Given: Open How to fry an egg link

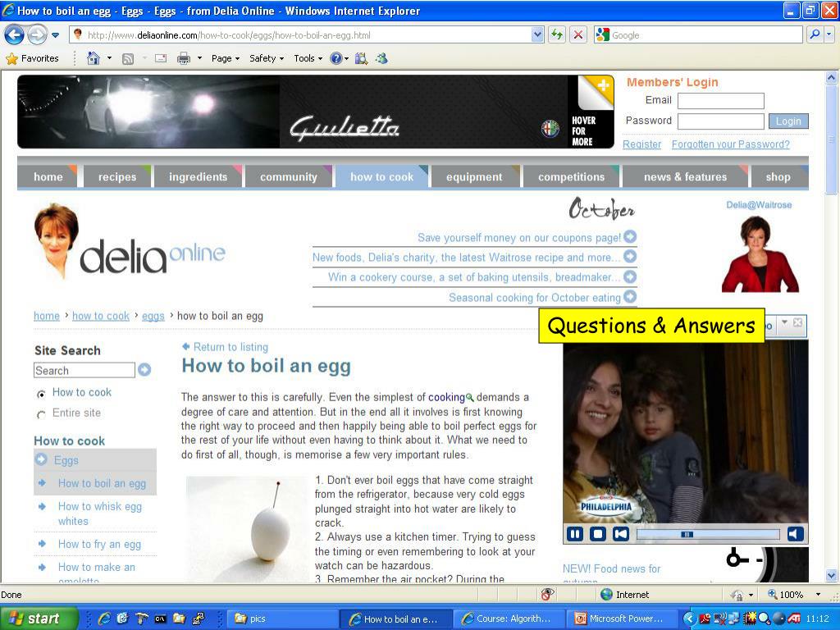Looking at the screenshot, I should (x=99, y=545).
